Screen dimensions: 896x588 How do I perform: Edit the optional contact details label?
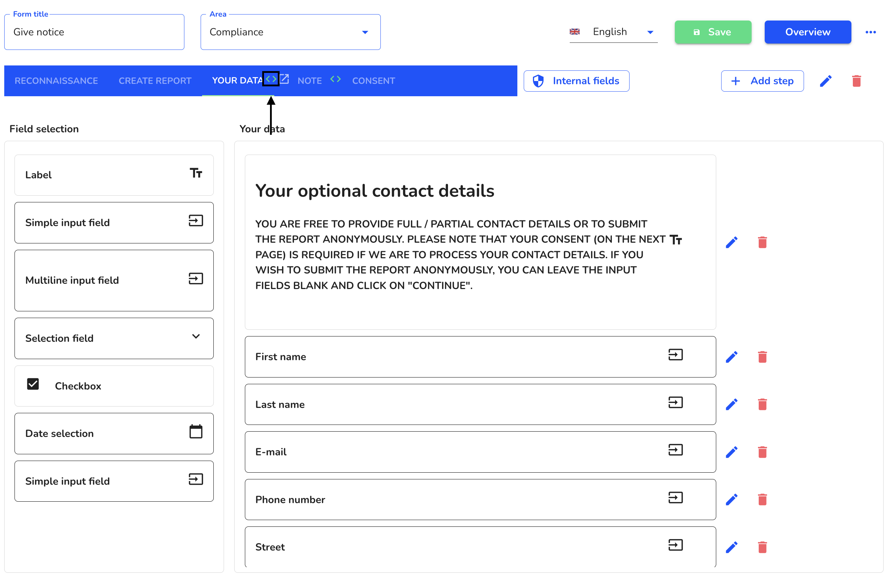pos(731,242)
